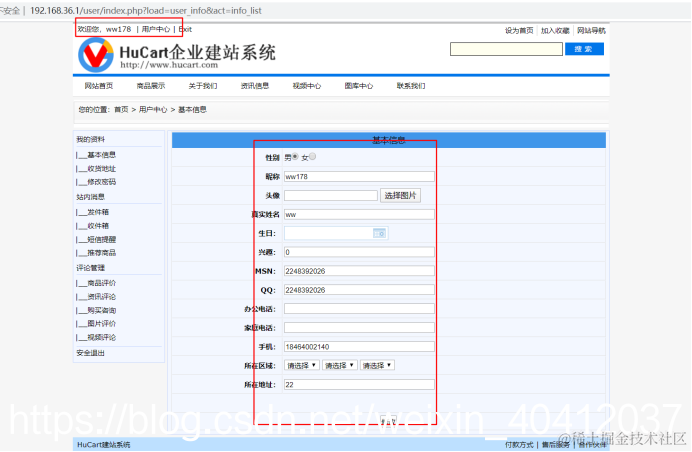
Task: Click the QQ input field
Action: pos(359,290)
